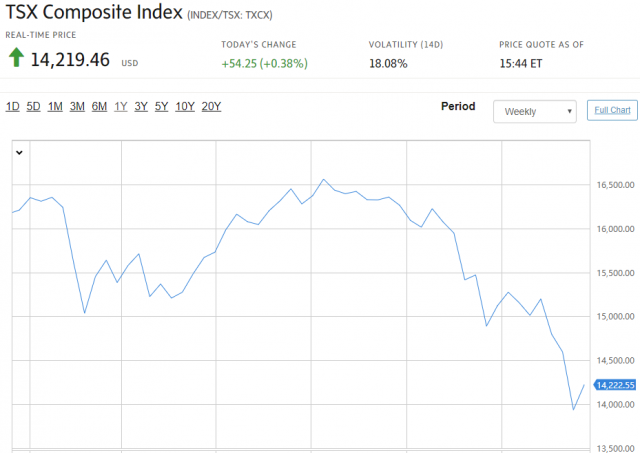Choose the 6M time range
This screenshot has width=640, height=453.
click(99, 107)
